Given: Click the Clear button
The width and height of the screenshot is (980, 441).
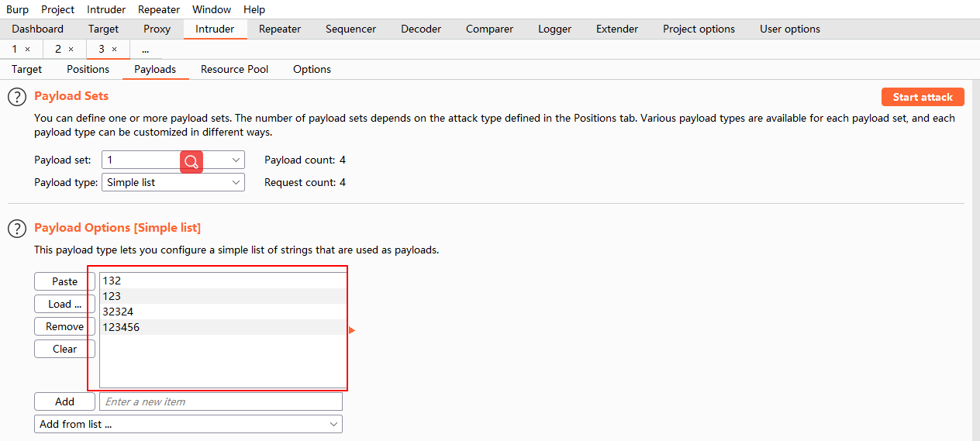Looking at the screenshot, I should point(65,349).
